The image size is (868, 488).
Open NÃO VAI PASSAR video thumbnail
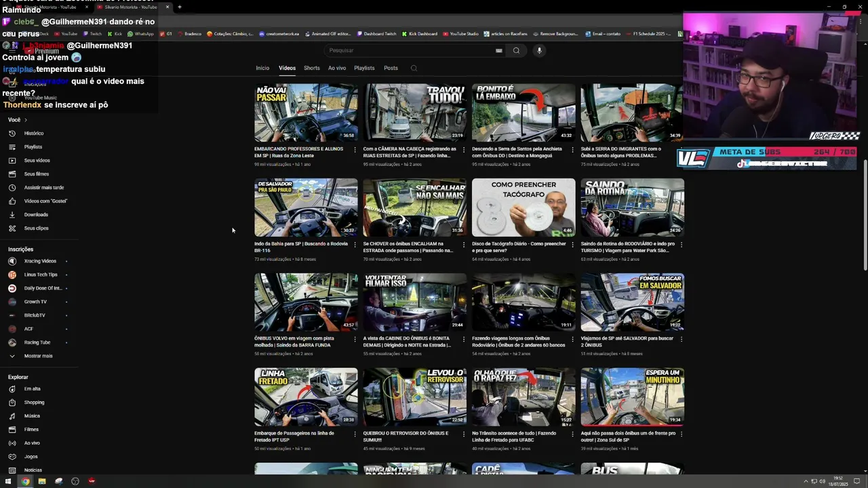[x=306, y=113]
